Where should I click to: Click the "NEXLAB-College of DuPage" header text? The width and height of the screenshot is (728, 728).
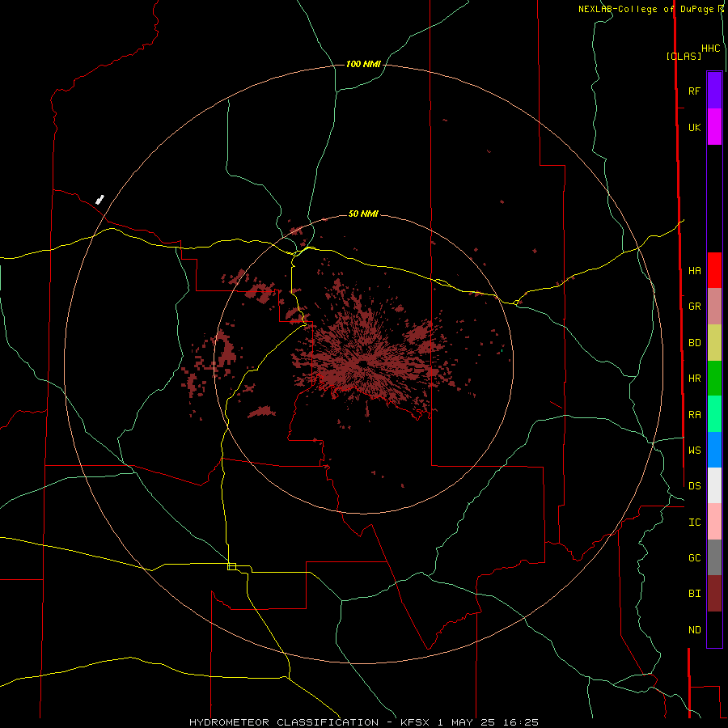coord(645,9)
